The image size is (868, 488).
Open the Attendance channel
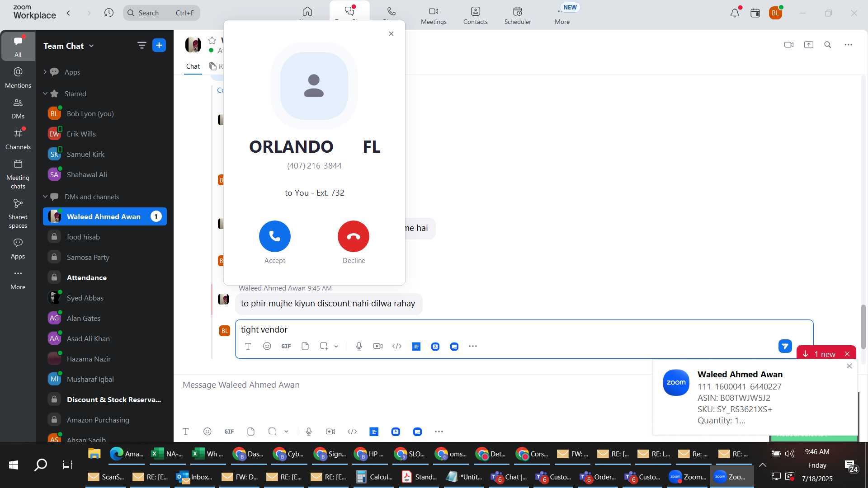click(x=105, y=277)
